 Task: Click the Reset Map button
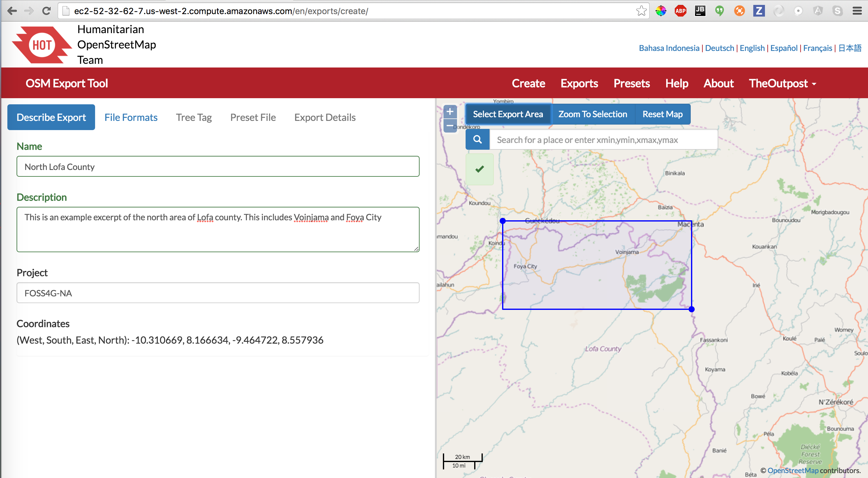pos(662,114)
